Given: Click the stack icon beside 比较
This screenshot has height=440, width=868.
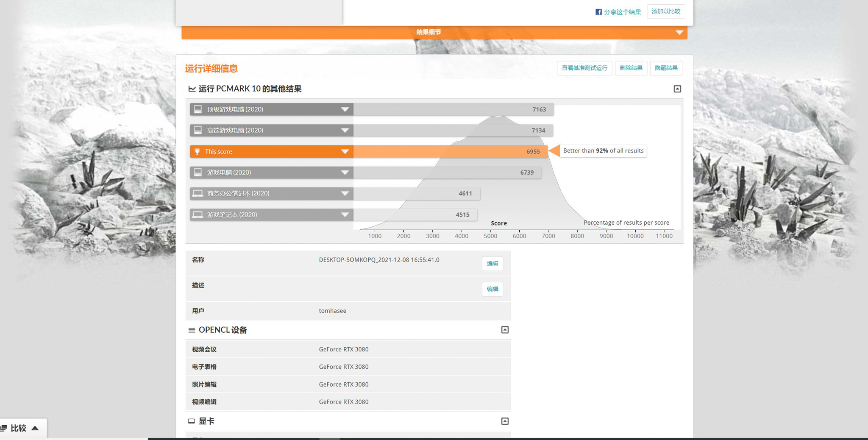Looking at the screenshot, I should [x=4, y=428].
